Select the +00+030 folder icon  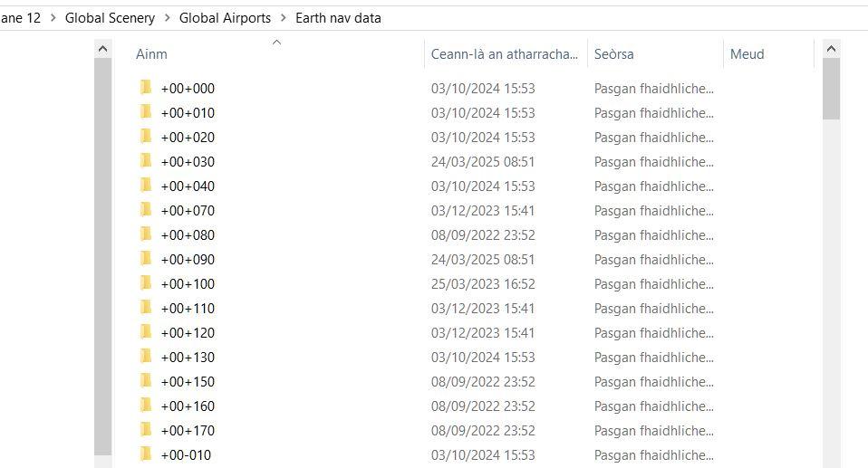tap(145, 161)
